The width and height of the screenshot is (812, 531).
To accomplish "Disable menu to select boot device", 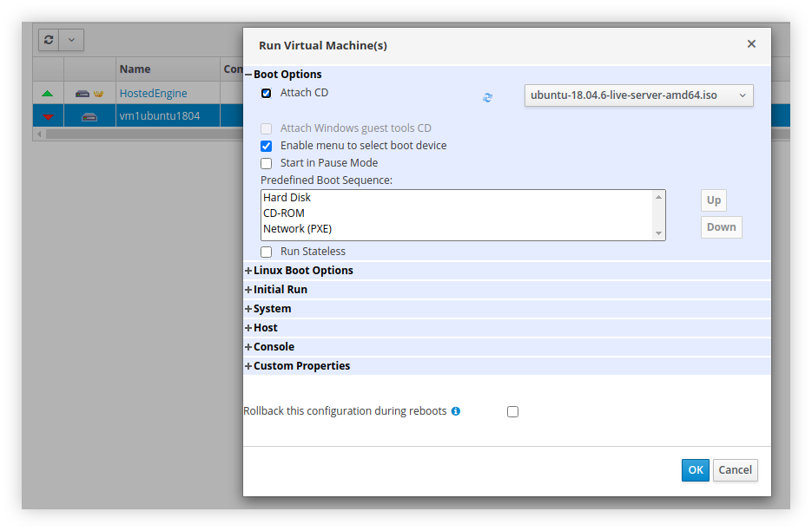I will 267,146.
